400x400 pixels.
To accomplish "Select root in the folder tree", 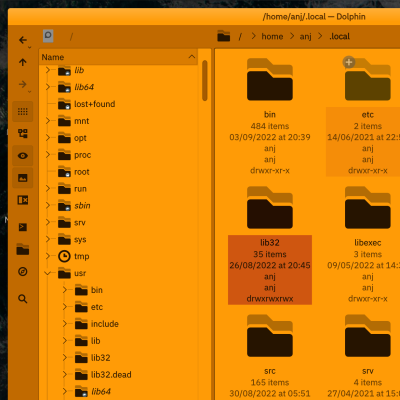I will (82, 172).
